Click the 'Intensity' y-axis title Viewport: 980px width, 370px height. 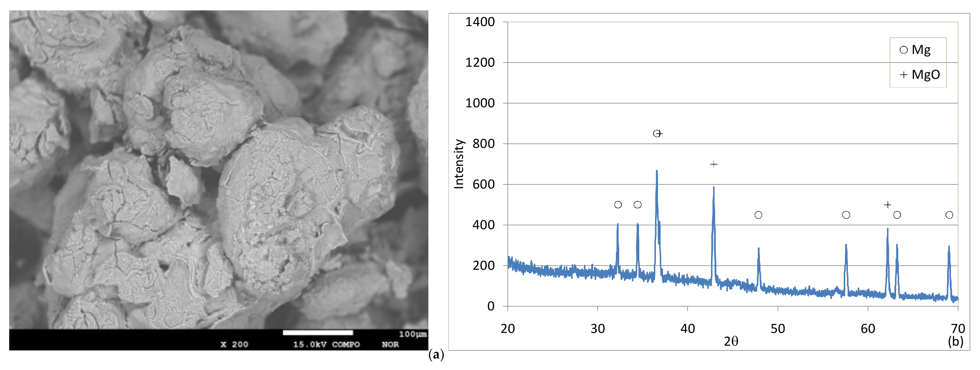click(459, 164)
